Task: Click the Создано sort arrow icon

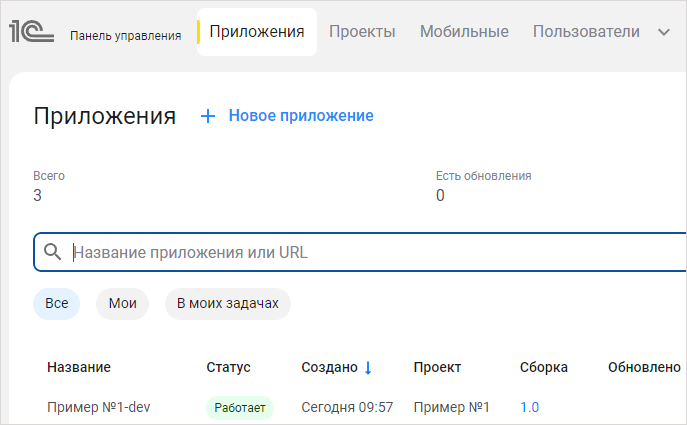Action: pos(368,368)
